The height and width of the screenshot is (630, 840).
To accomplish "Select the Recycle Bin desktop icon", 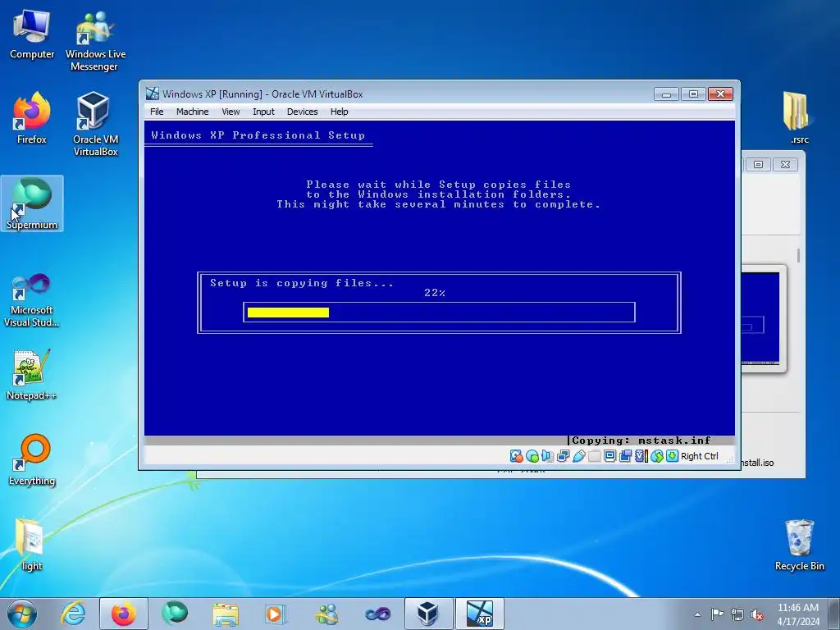I will pos(799,545).
